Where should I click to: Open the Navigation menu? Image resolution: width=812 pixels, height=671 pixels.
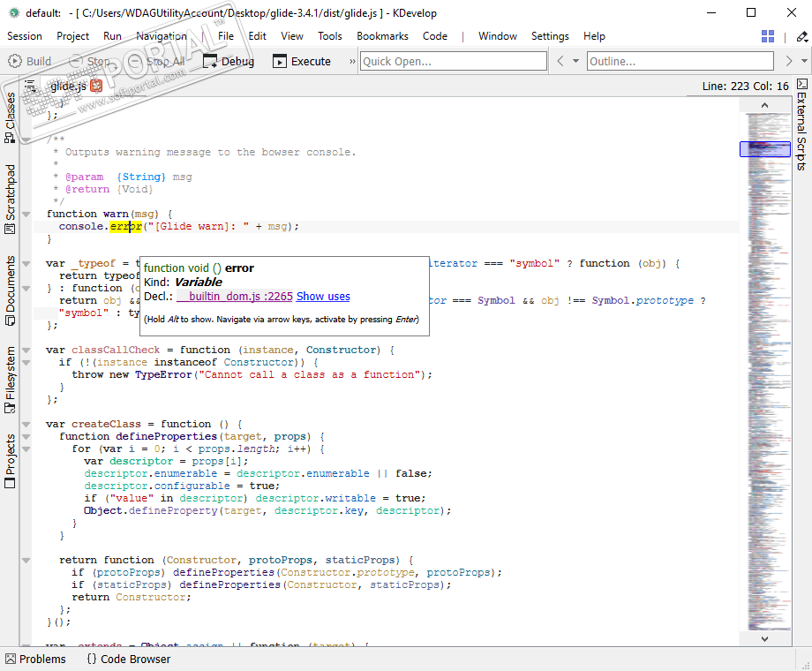coord(162,36)
